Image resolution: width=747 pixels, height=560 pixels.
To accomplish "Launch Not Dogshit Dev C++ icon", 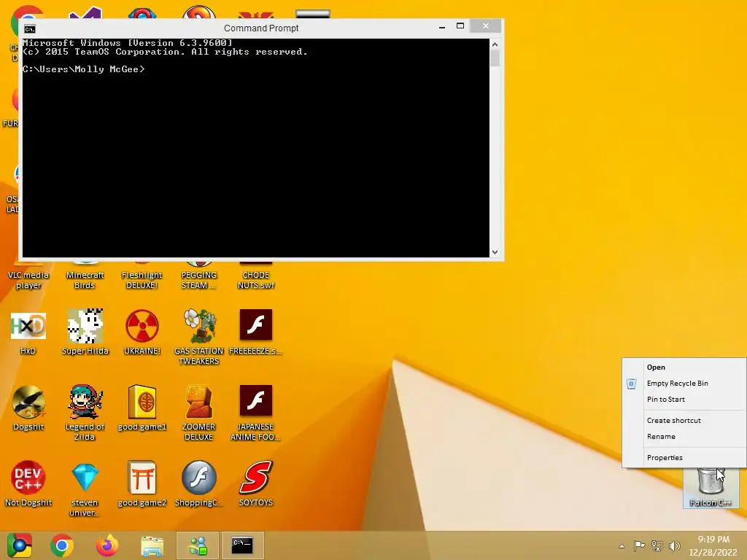I will (x=28, y=484).
